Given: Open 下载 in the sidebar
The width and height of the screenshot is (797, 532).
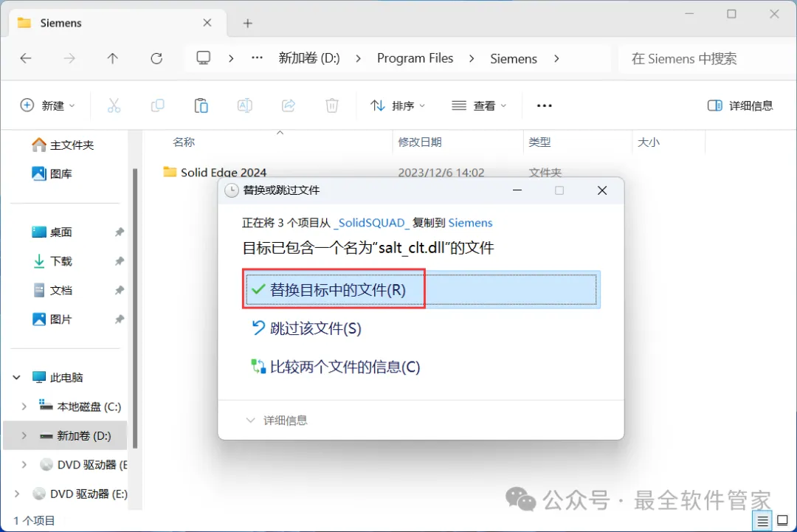Looking at the screenshot, I should 52,261.
